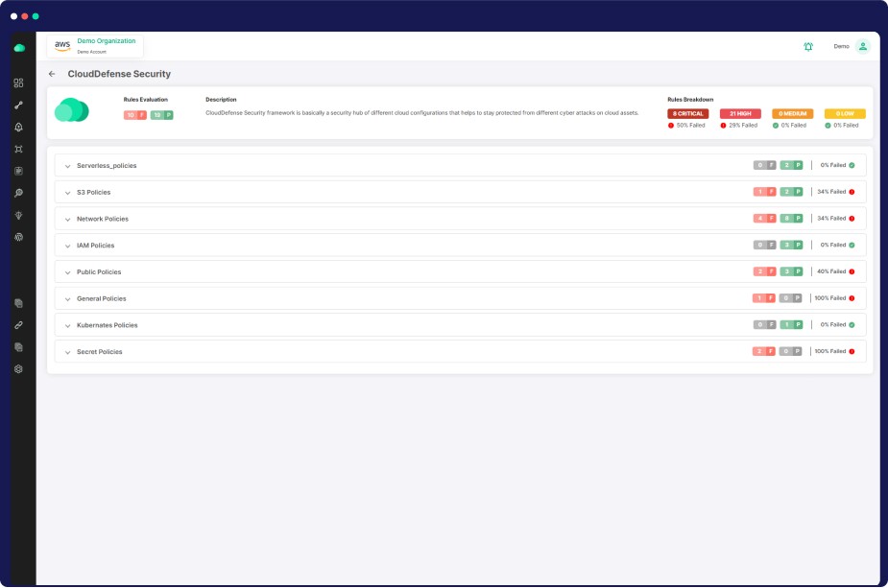This screenshot has height=588, width=888.
Task: Go back using the left arrow
Action: pos(52,74)
